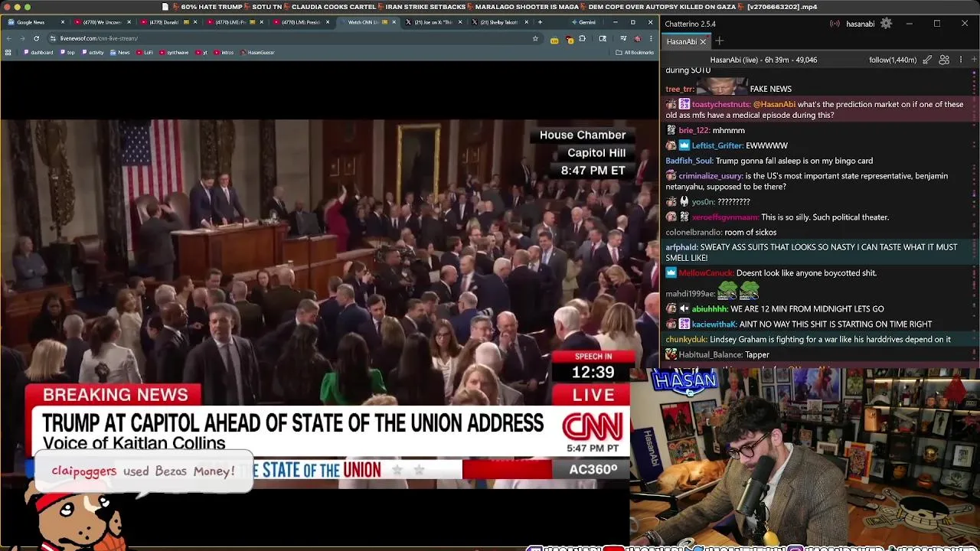Add a new Chatterino tab
Viewport: 980px width, 551px height.
[719, 41]
